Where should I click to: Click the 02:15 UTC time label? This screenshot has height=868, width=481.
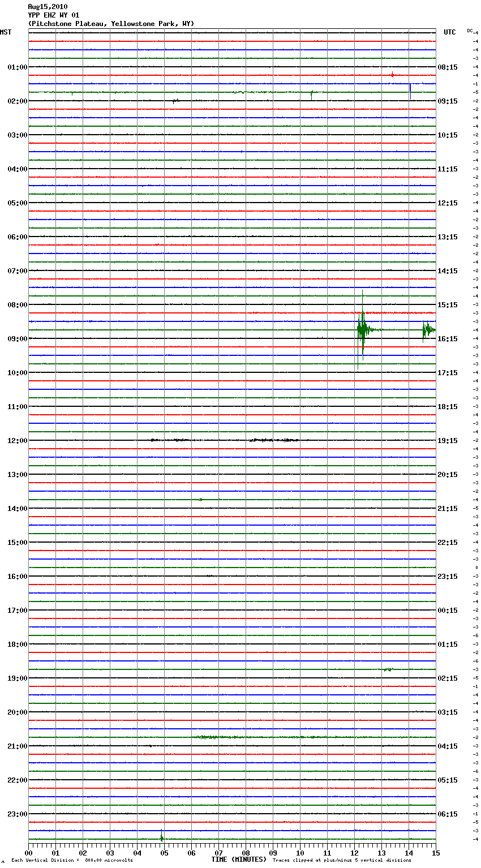[448, 678]
